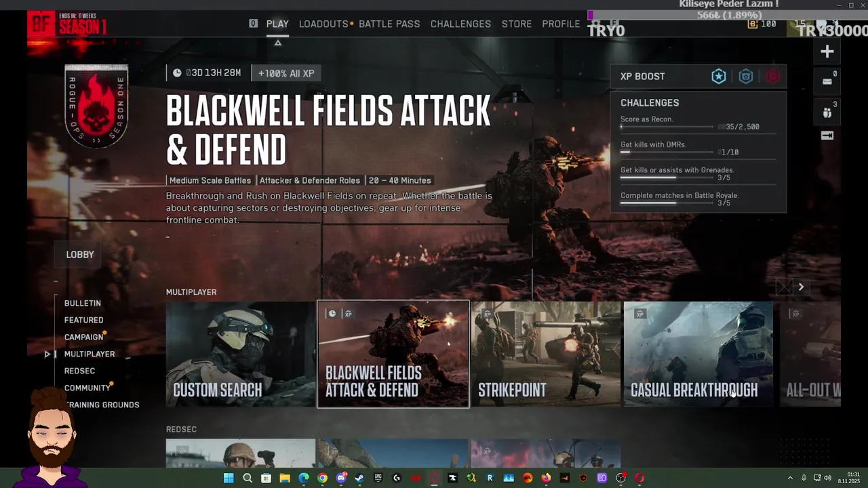Select REDSEC in the side menu

[x=79, y=371]
